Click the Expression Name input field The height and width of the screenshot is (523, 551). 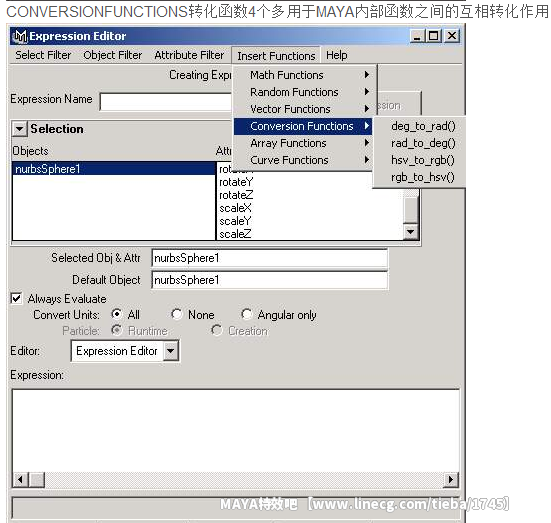[166, 102]
